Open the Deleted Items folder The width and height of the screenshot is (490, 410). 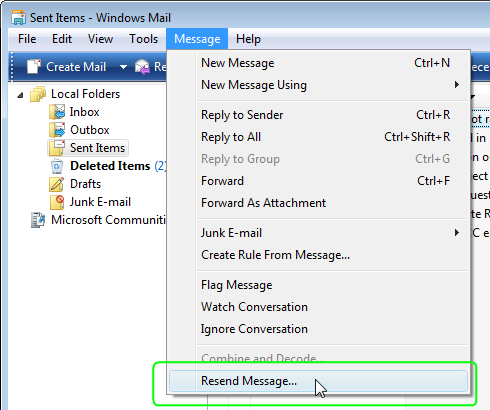coord(110,166)
